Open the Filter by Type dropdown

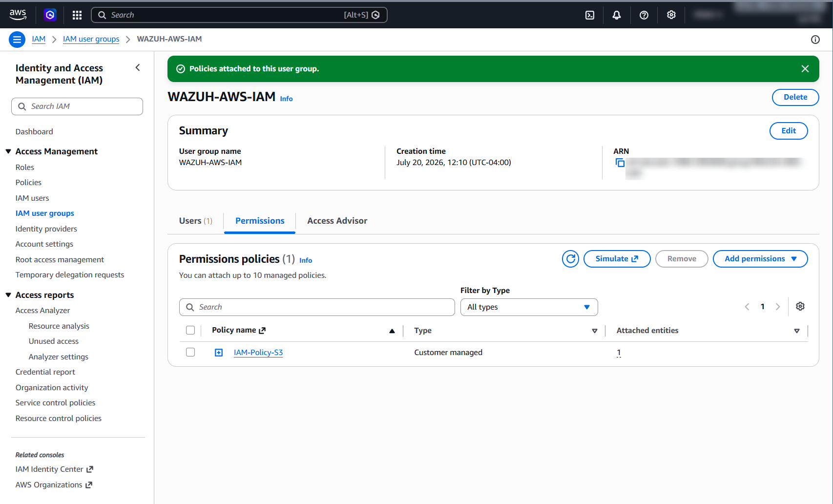coord(529,307)
